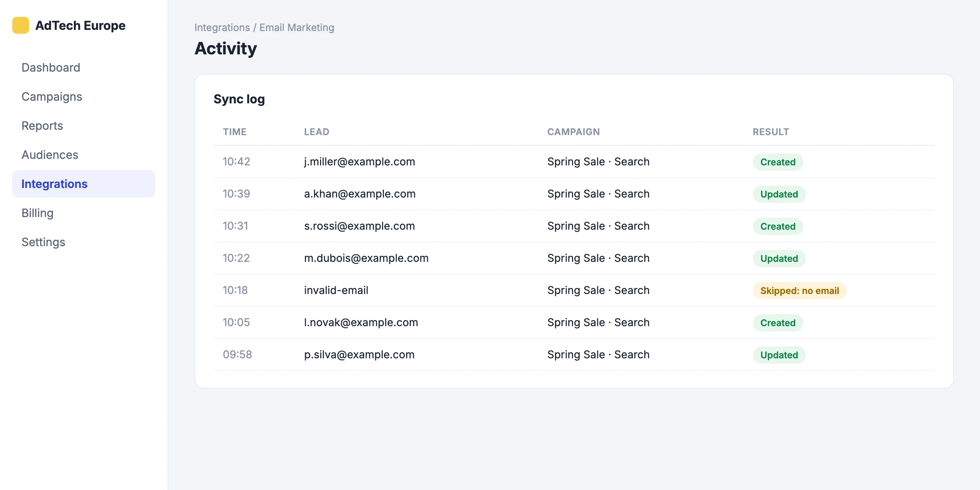
Task: Click the 10:42 timestamp
Action: click(237, 162)
